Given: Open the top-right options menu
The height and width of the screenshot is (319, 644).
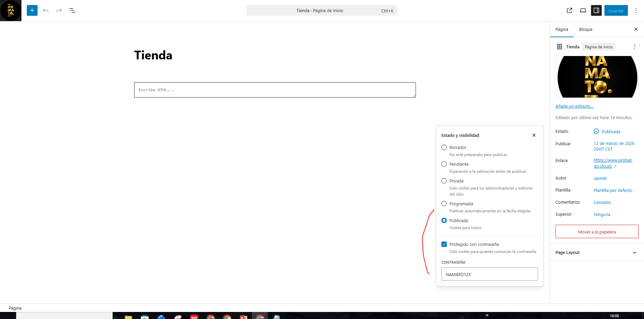Looking at the screenshot, I should click(636, 10).
